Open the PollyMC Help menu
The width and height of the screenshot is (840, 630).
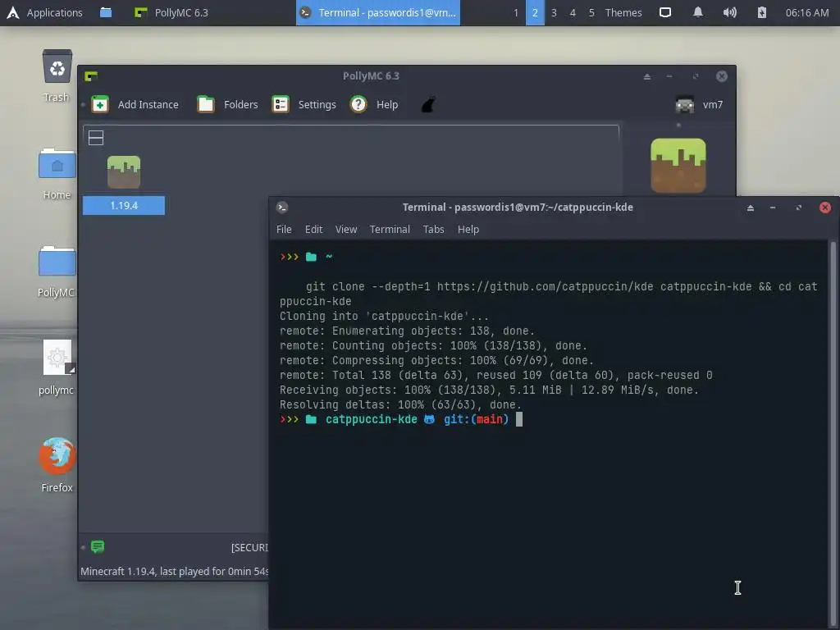coord(374,104)
